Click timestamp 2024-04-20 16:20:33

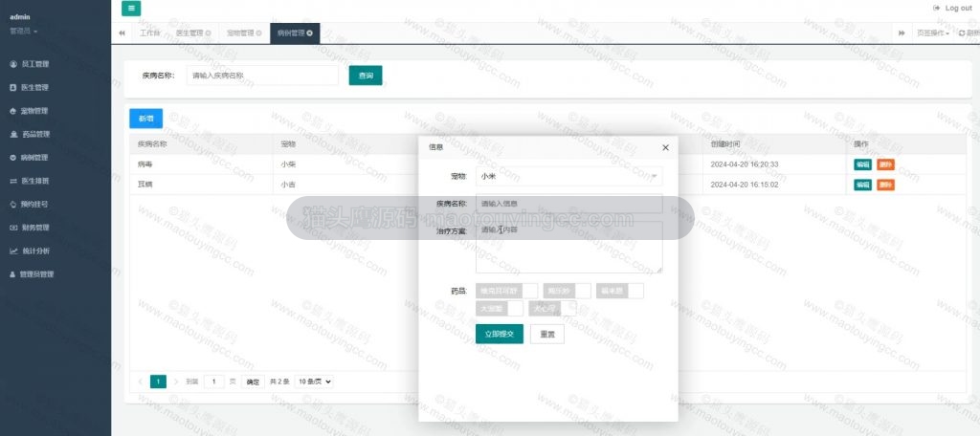point(745,164)
